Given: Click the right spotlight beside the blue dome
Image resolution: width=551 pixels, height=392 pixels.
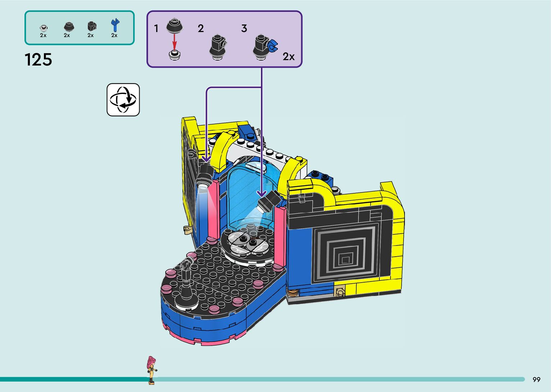Looking at the screenshot, I should 268,201.
